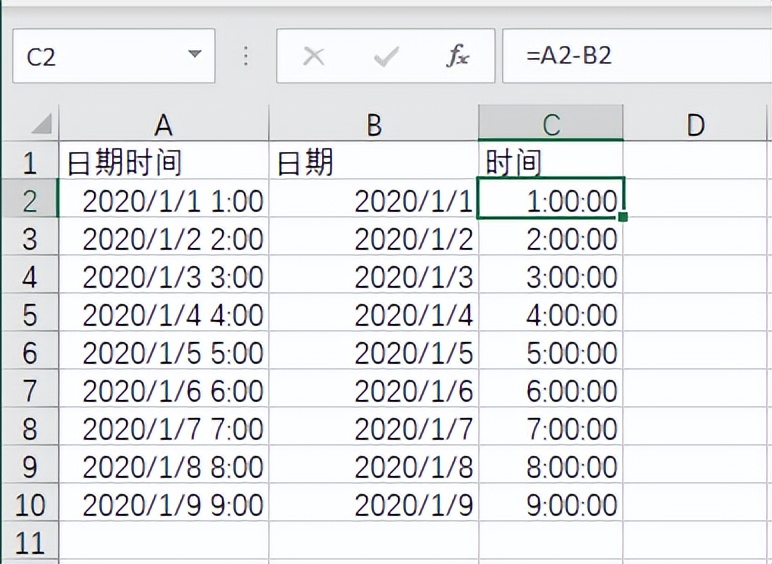This screenshot has width=772, height=564.
Task: Select cell 2020/1/3 3:00
Action: (164, 274)
